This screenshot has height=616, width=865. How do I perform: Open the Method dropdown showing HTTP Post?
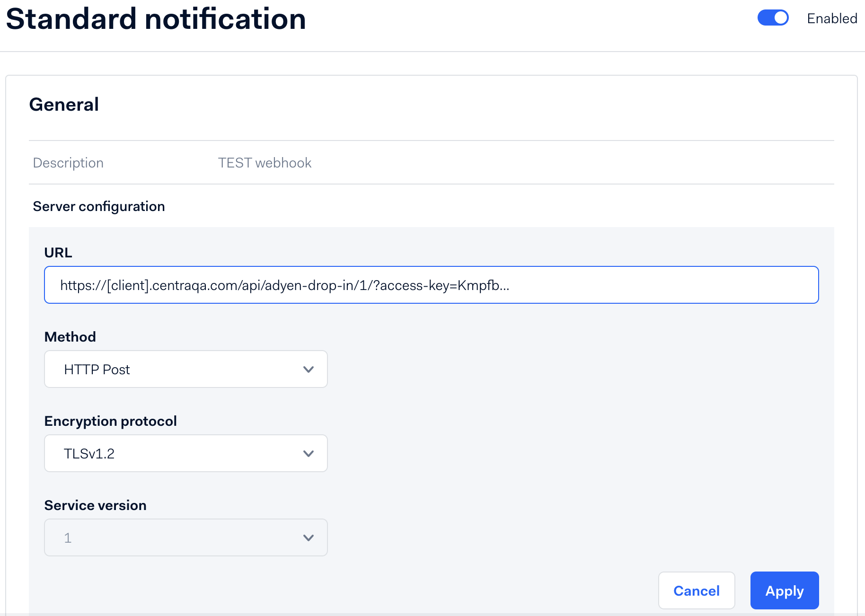(x=185, y=369)
